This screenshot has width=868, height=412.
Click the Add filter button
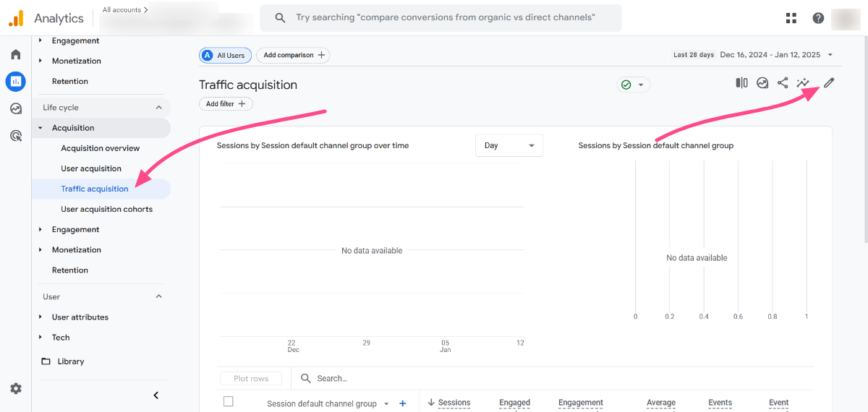[x=226, y=104]
